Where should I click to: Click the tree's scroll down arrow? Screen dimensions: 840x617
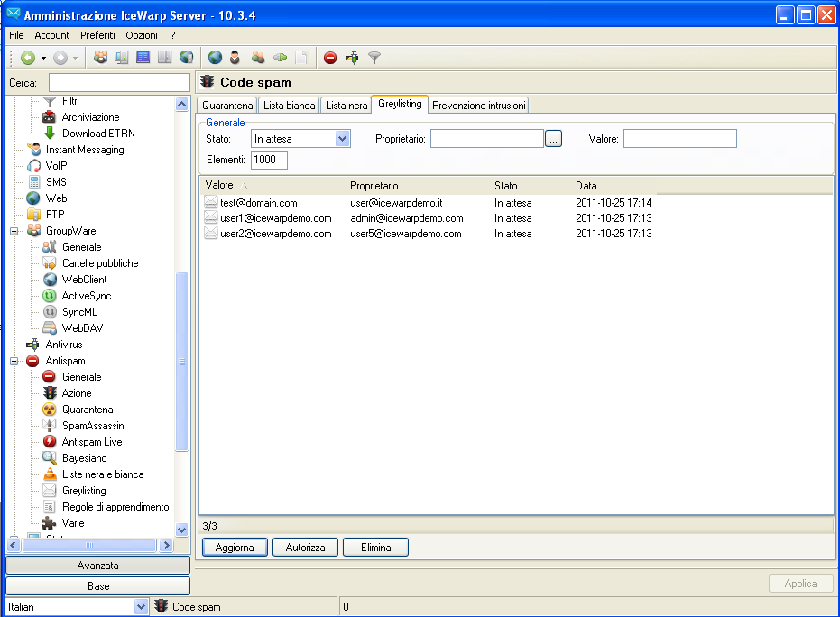(x=181, y=530)
